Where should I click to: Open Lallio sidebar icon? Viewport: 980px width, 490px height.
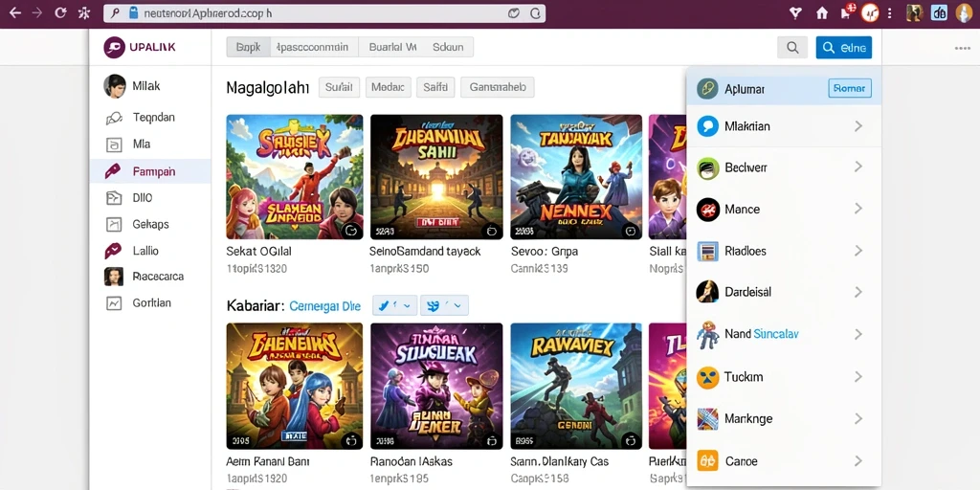pos(113,251)
